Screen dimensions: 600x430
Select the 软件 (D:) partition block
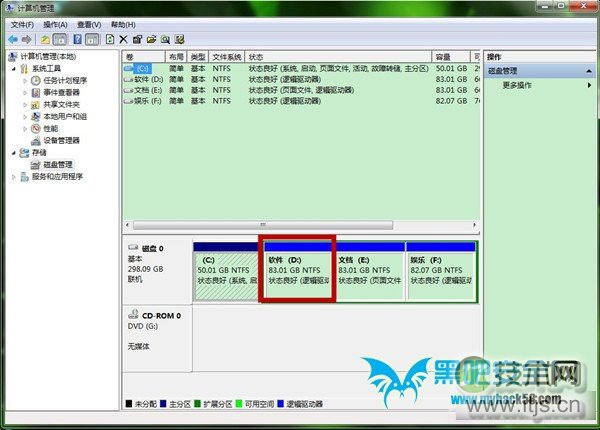[x=298, y=271]
